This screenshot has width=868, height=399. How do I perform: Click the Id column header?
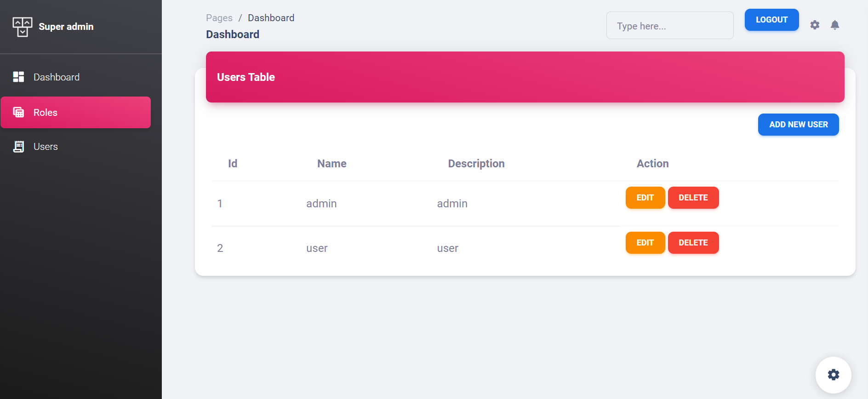tap(233, 164)
